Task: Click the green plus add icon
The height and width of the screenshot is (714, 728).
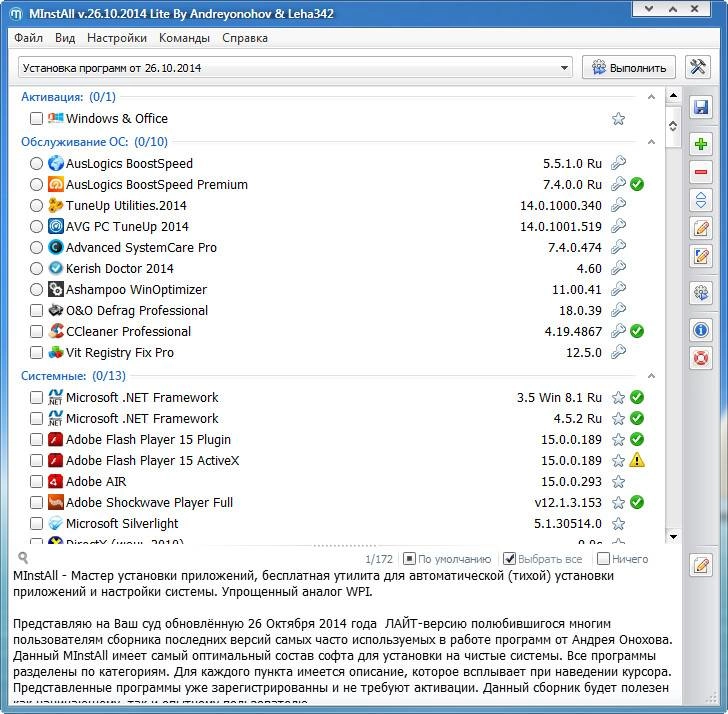Action: 701,144
